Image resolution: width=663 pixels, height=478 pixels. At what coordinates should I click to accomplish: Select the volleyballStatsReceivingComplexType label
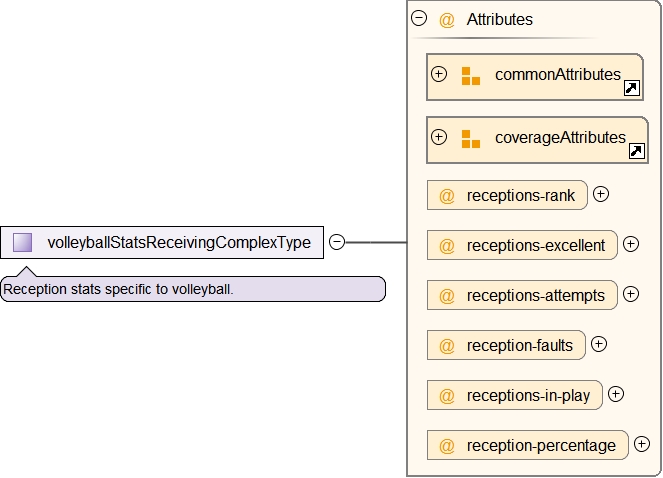(x=179, y=242)
